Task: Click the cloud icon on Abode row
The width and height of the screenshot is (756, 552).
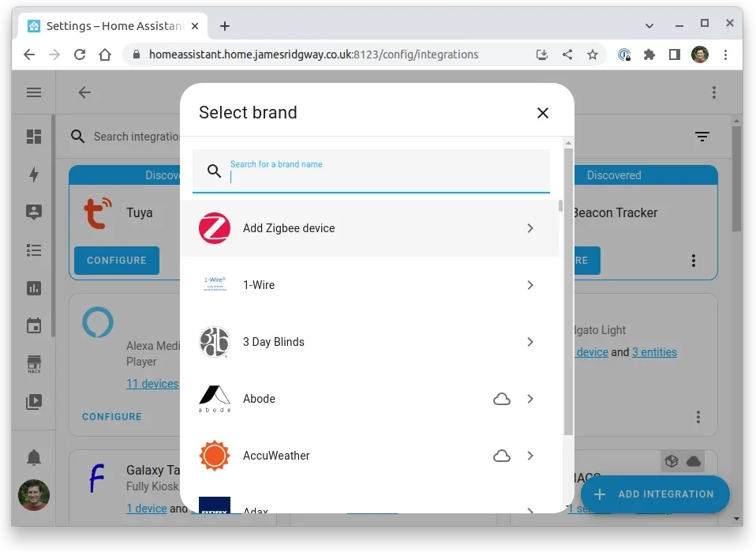Action: point(501,399)
